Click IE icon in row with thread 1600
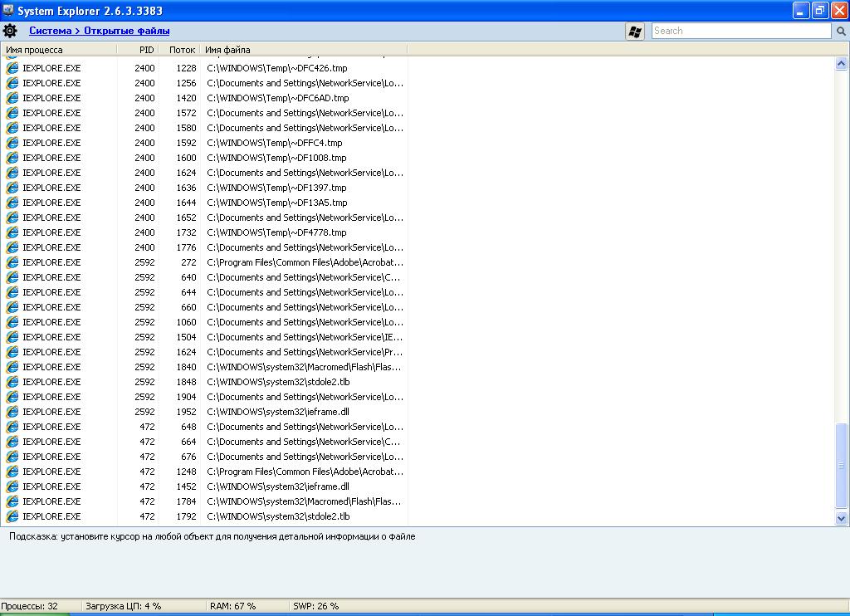This screenshot has height=616, width=850. tap(12, 158)
